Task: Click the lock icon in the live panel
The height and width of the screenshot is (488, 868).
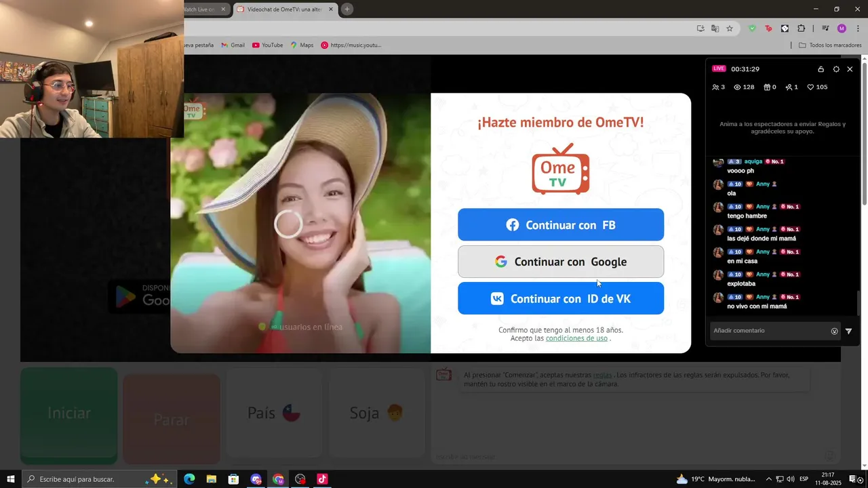Action: [x=821, y=69]
